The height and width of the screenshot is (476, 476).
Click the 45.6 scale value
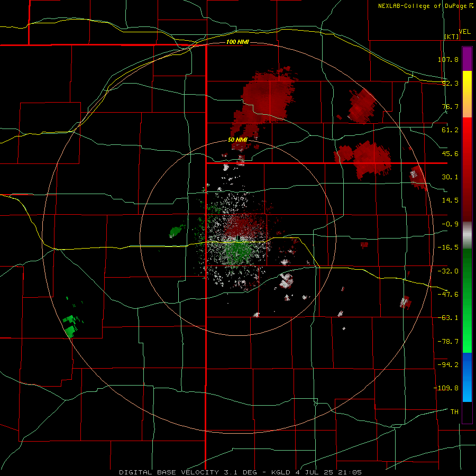click(450, 153)
